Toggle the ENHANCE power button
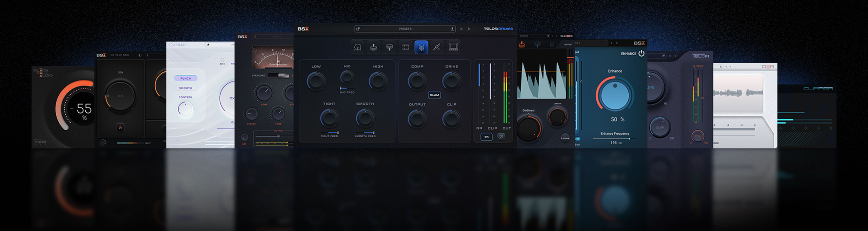This screenshot has height=231, width=868. tap(641, 53)
